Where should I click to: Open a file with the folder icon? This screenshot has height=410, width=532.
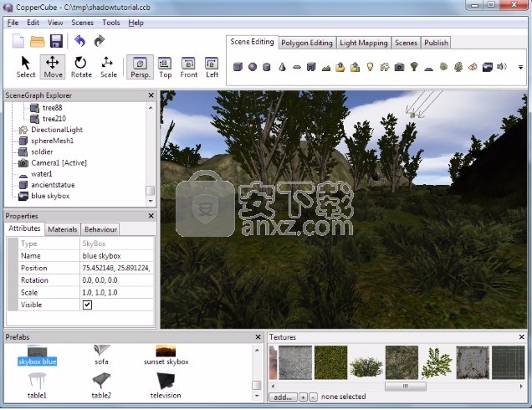38,41
